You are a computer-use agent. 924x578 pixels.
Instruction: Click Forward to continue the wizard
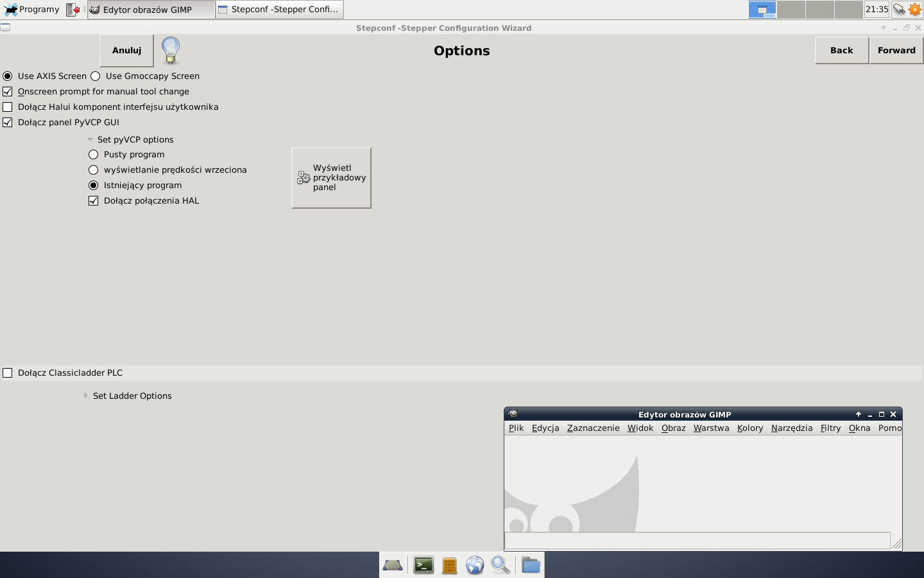pyautogui.click(x=896, y=50)
